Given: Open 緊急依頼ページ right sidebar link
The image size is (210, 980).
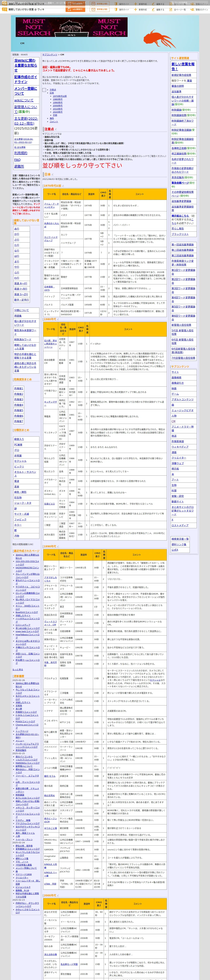Looking at the screenshot, I should coord(180,183).
